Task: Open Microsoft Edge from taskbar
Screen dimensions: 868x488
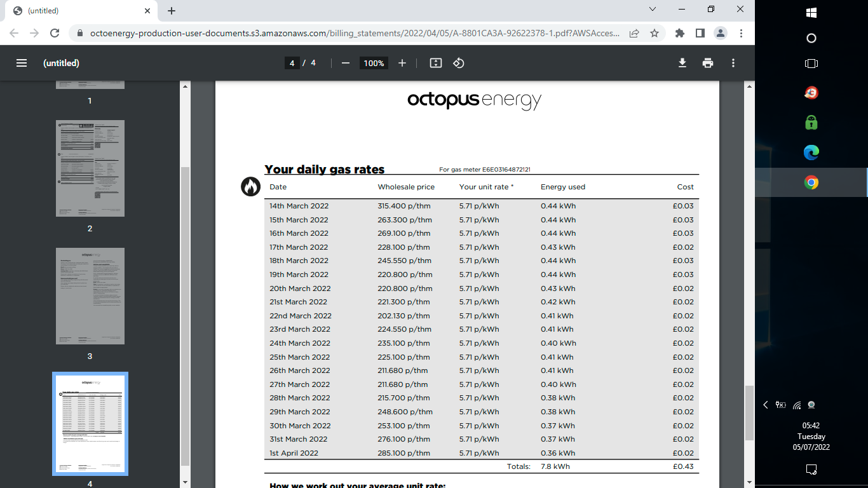Action: click(x=811, y=152)
